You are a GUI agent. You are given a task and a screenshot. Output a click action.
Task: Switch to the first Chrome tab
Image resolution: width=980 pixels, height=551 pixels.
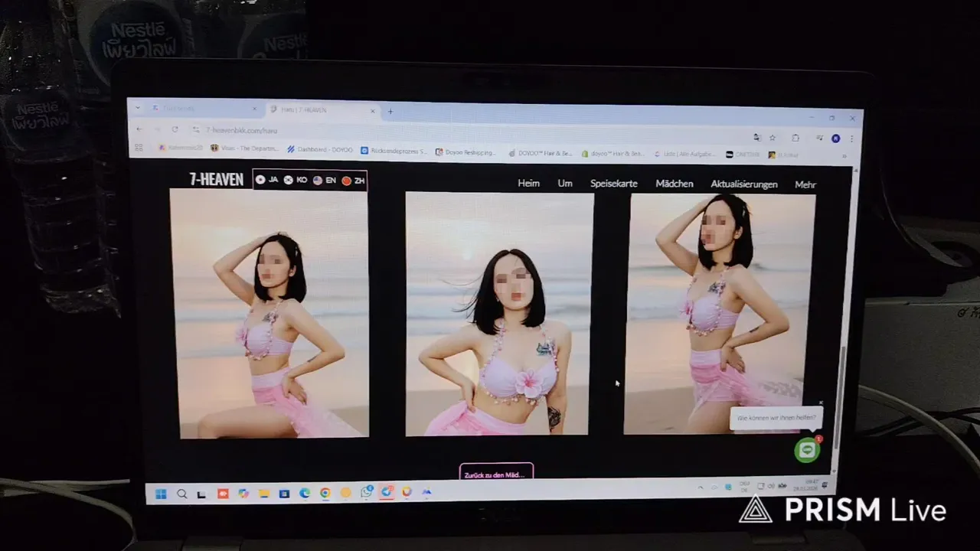pyautogui.click(x=203, y=108)
